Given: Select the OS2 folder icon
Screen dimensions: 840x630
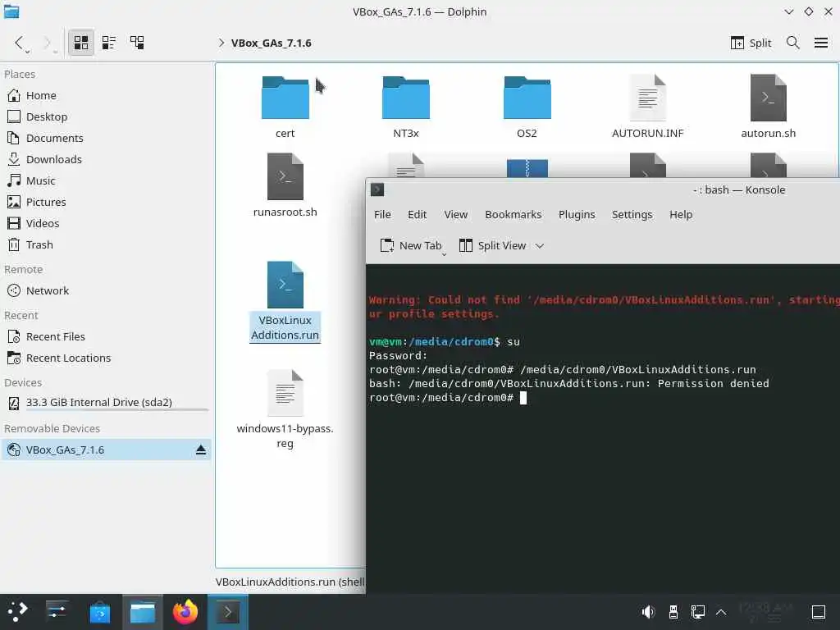Looking at the screenshot, I should pos(527,98).
